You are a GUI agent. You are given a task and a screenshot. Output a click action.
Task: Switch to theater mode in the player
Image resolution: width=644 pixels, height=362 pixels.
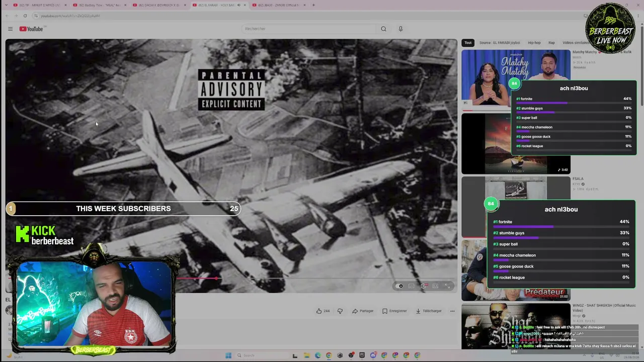point(435,286)
